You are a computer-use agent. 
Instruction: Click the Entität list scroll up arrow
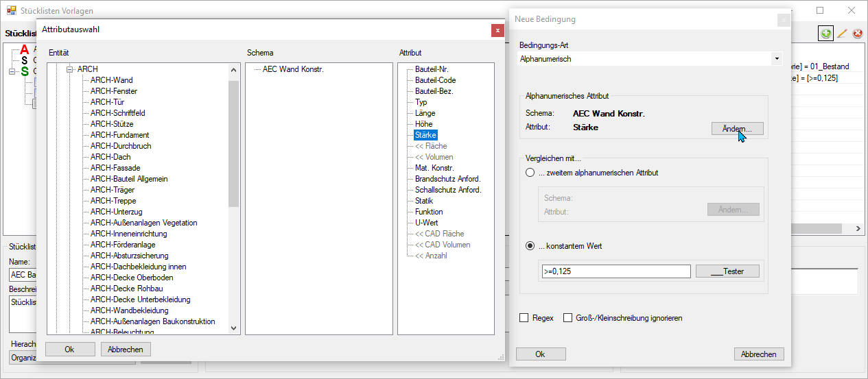click(x=233, y=69)
